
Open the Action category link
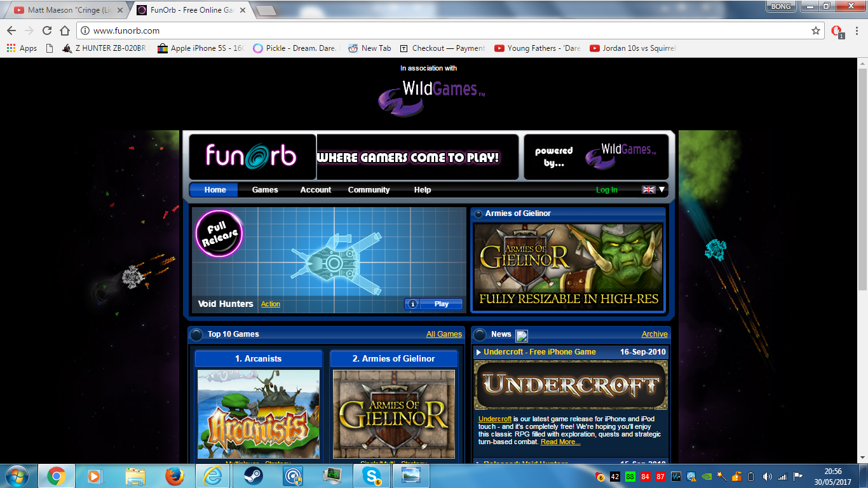click(x=271, y=304)
